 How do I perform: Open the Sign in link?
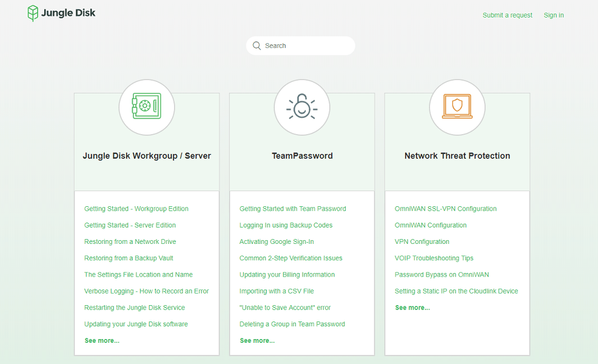coord(553,15)
